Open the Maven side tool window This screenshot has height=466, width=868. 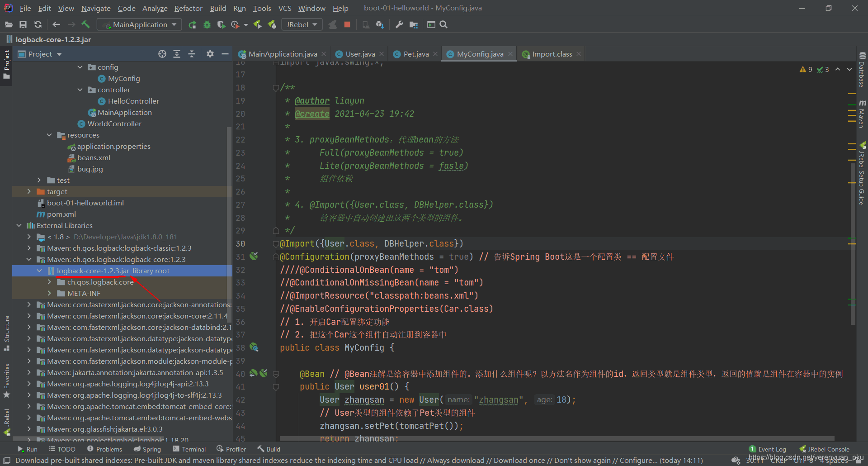click(x=862, y=114)
